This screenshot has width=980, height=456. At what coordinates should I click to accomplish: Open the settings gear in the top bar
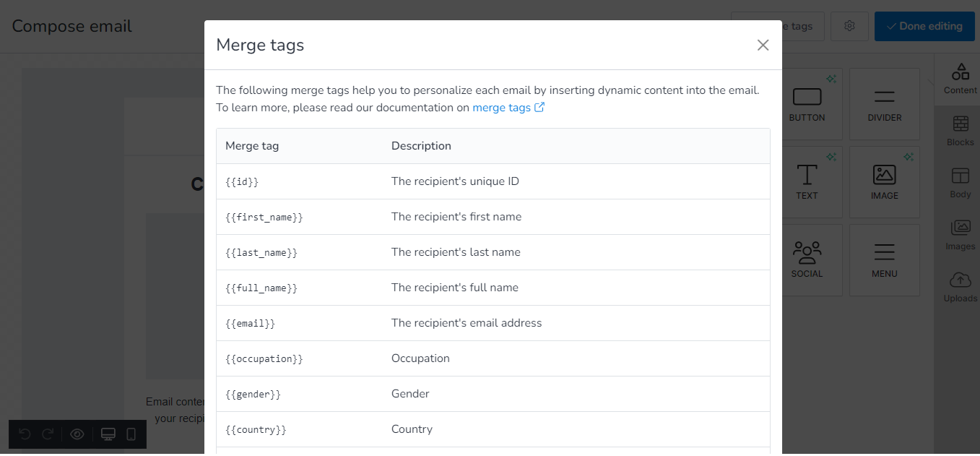coord(849,26)
